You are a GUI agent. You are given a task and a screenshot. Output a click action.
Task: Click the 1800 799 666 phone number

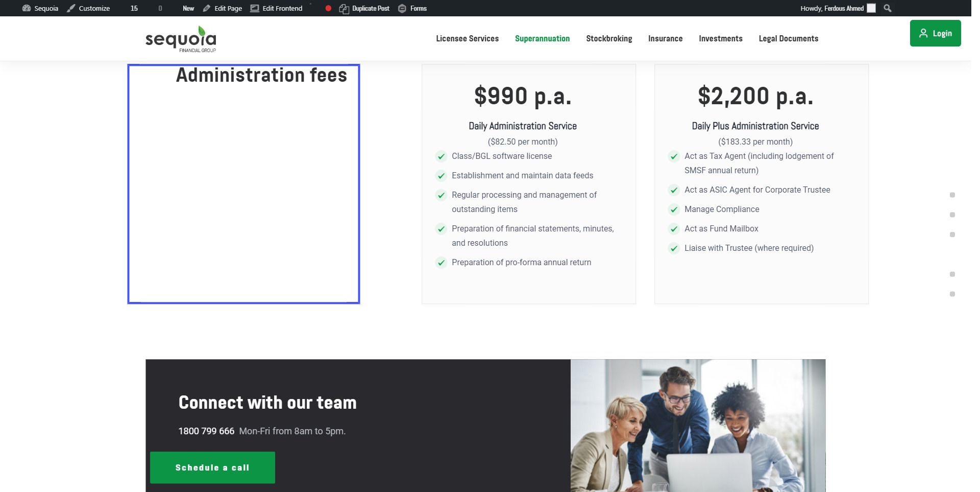(206, 431)
